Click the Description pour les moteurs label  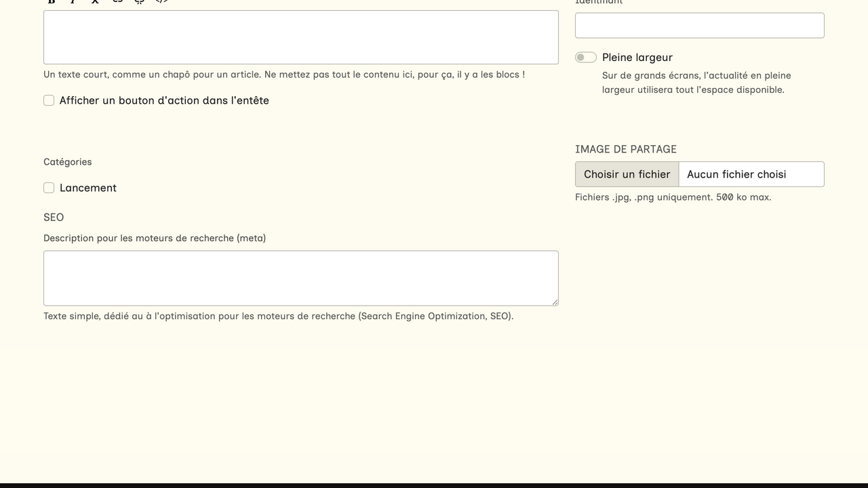(155, 238)
